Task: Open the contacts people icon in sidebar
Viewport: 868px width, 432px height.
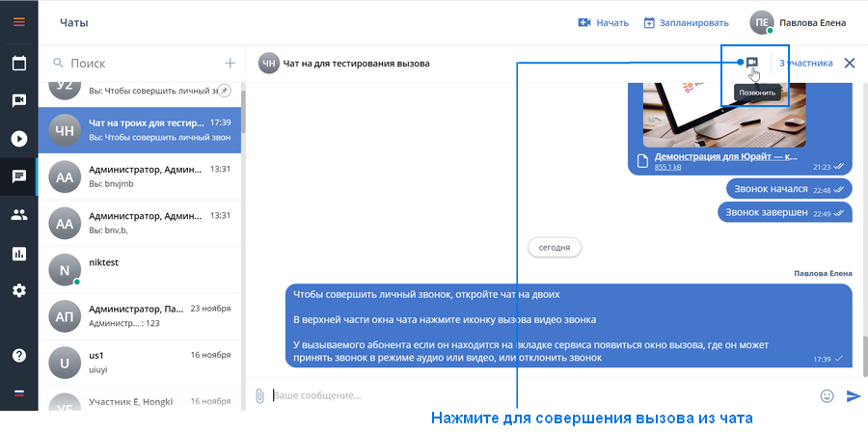Action: pos(19,215)
